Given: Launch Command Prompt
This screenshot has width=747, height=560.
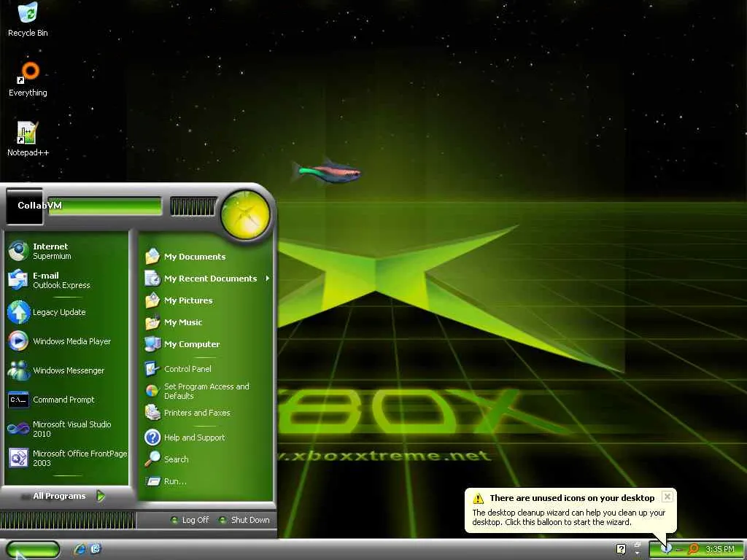Looking at the screenshot, I should [66, 400].
